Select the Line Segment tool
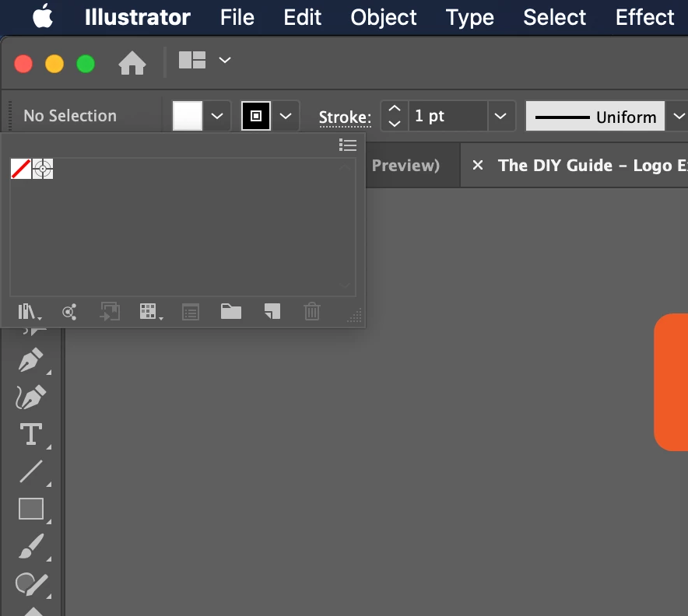The width and height of the screenshot is (688, 616). [x=30, y=471]
